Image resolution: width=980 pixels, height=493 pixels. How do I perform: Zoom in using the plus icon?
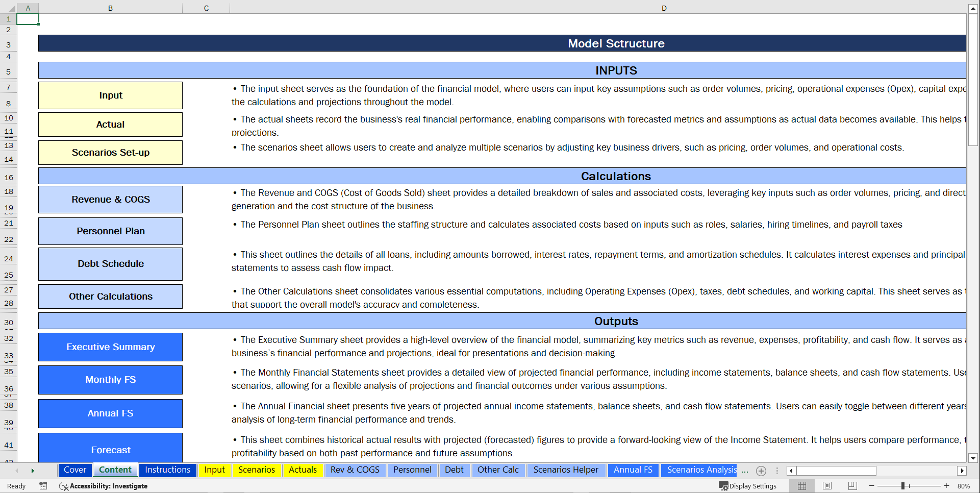[946, 486]
